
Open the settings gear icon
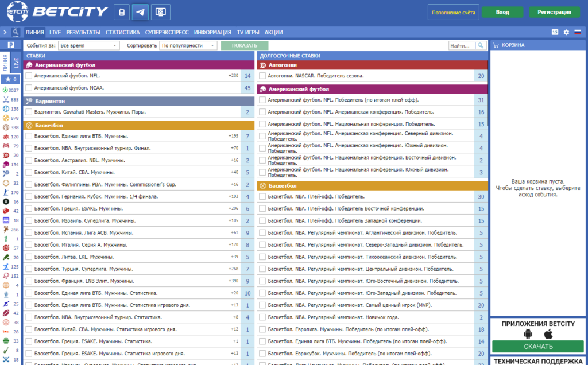coord(566,32)
